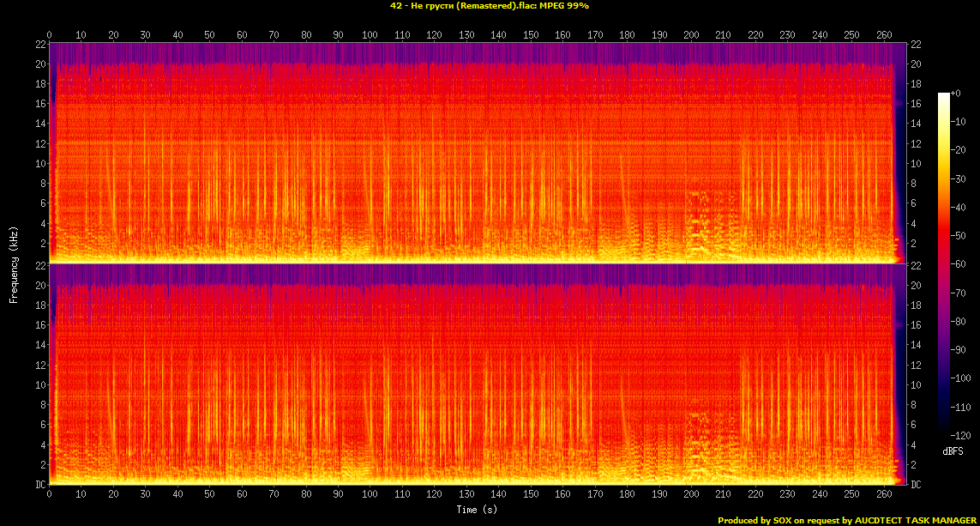Click the -120 label on the dBFS scale
The image size is (980, 526).
[x=964, y=436]
